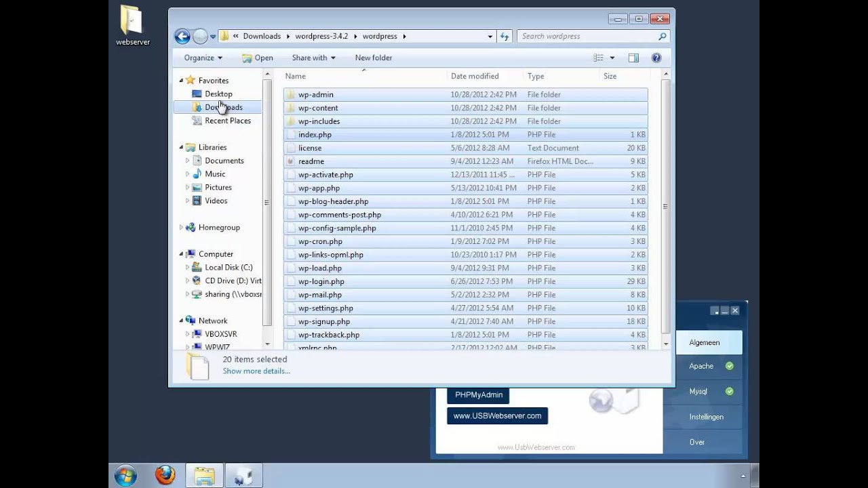Collapse the Network group
The width and height of the screenshot is (868, 488).
(181, 321)
